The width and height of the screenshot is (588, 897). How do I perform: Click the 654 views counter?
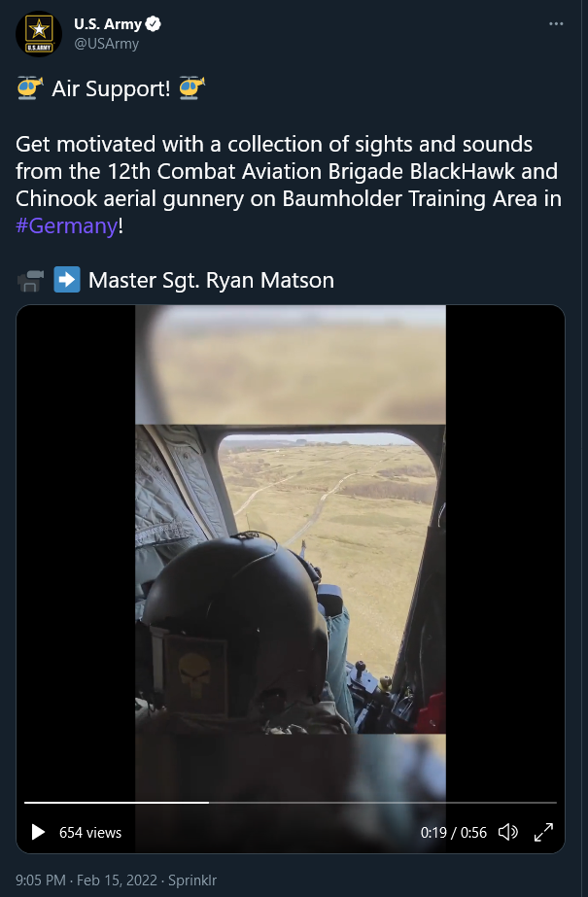coord(90,832)
